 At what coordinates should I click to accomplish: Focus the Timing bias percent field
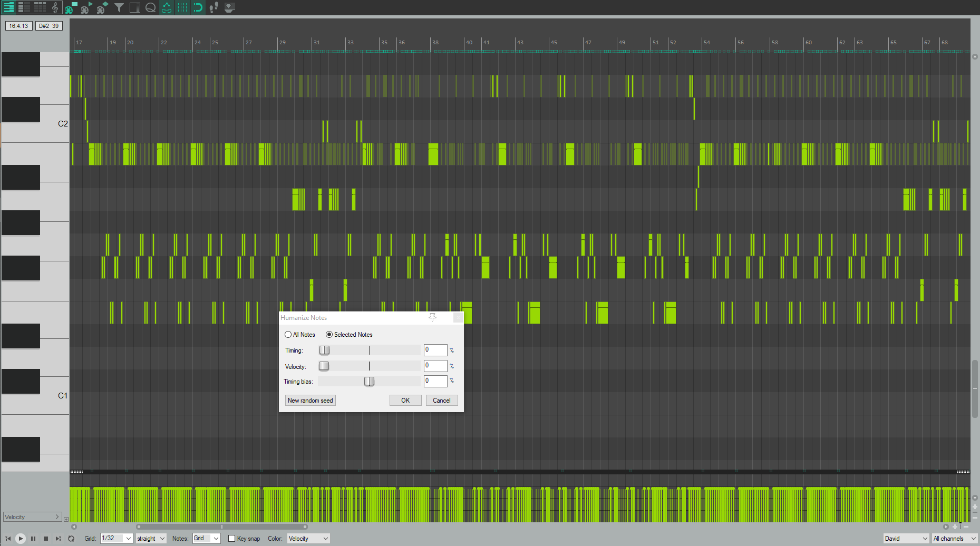pos(435,381)
